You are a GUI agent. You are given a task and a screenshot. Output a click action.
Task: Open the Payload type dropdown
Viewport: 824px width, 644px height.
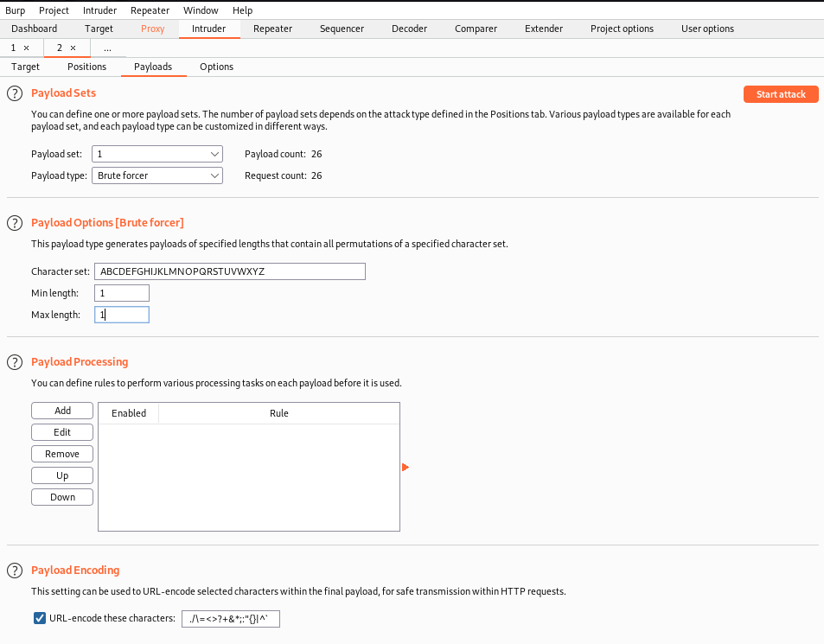157,175
